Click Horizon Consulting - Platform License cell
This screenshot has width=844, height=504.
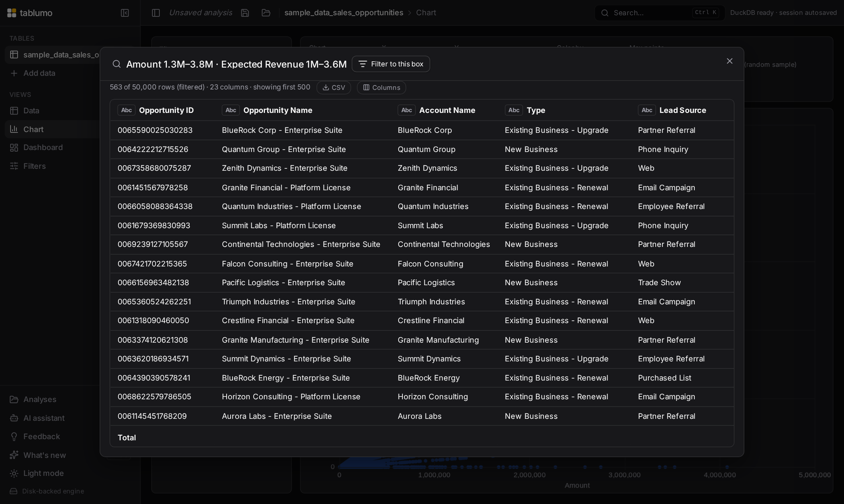click(x=291, y=397)
